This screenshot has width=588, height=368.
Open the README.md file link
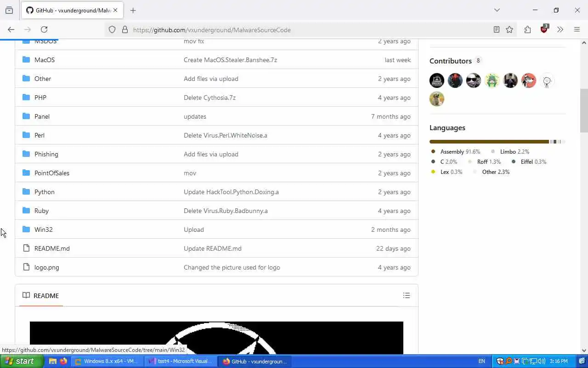pyautogui.click(x=52, y=248)
